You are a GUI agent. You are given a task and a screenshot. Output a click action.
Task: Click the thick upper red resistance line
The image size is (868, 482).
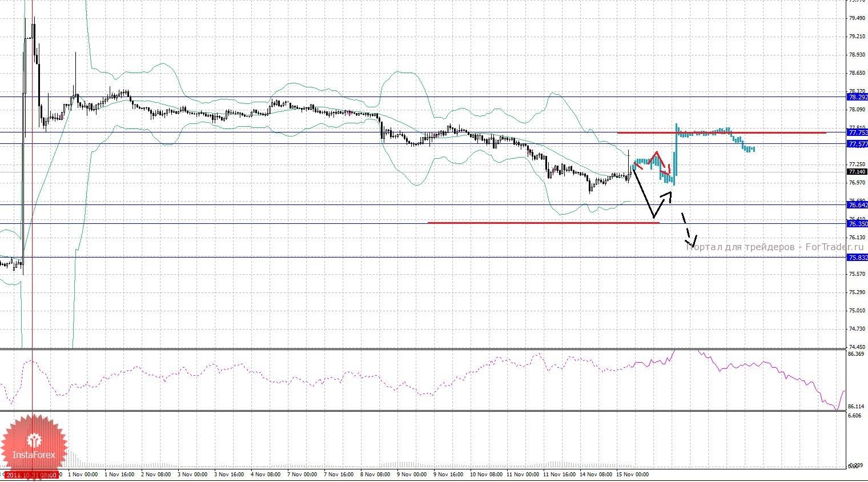pyautogui.click(x=721, y=132)
